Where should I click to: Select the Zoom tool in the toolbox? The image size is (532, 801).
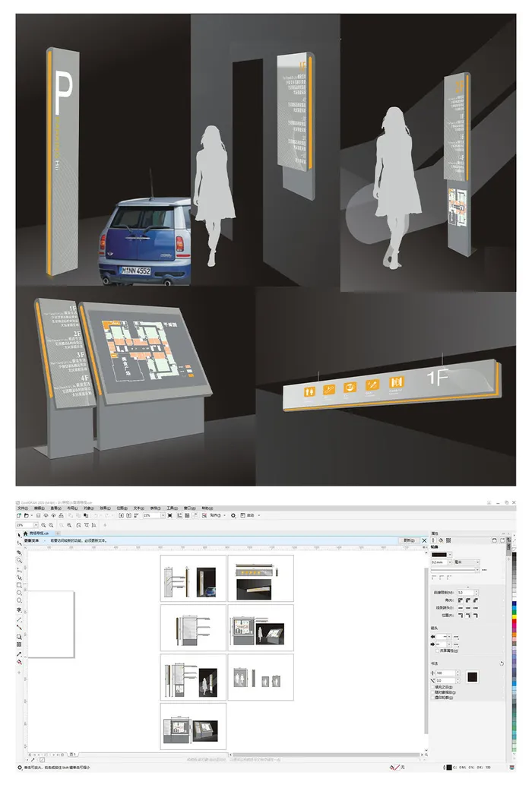[20, 561]
